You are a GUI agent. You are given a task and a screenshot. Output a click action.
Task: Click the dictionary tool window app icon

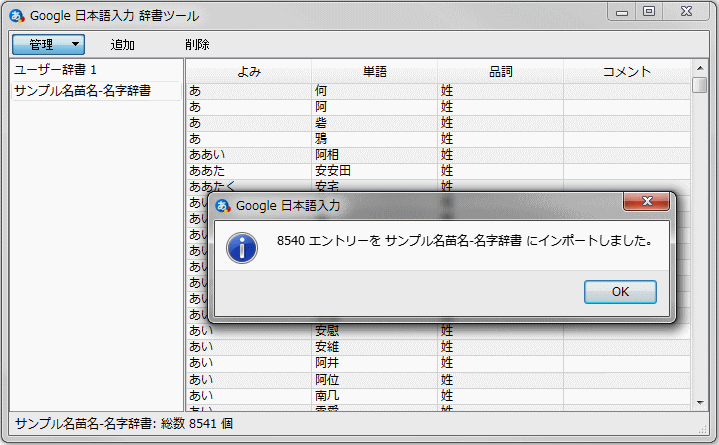point(17,16)
